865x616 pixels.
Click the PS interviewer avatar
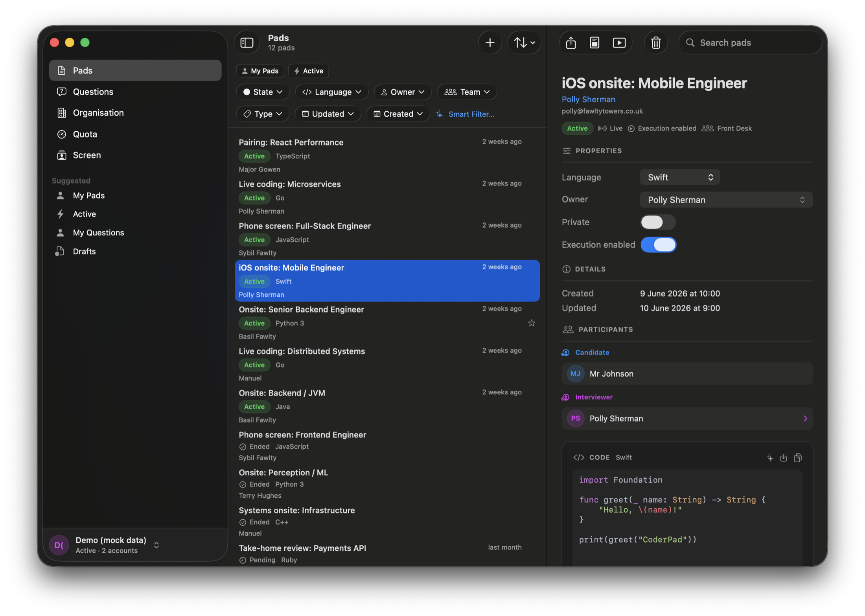(x=575, y=418)
